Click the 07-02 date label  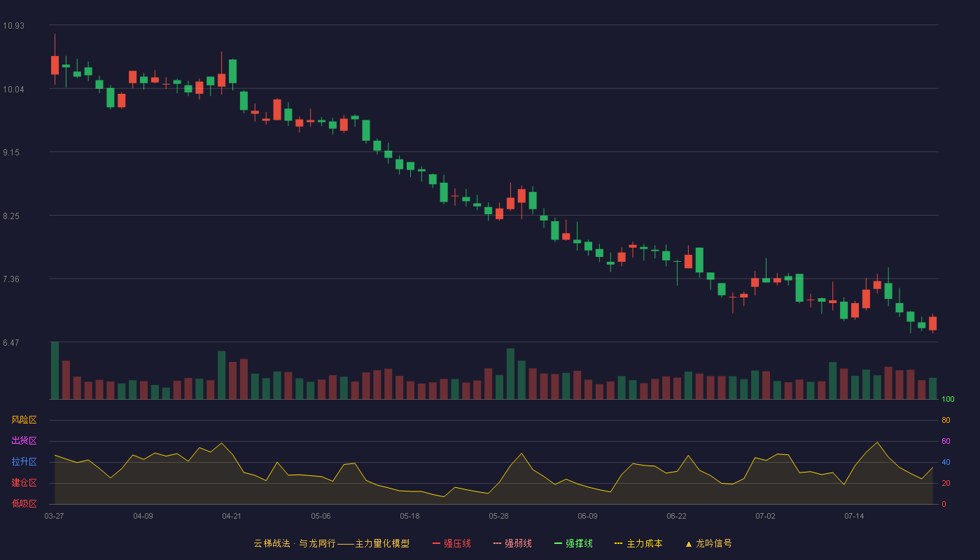tap(765, 516)
